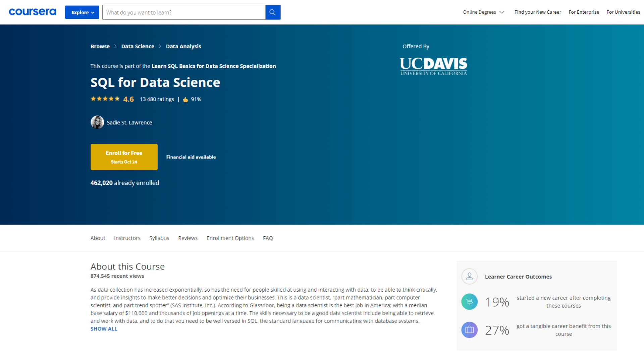The width and height of the screenshot is (644, 362).
Task: Go to For Enterprise page
Action: pyautogui.click(x=584, y=12)
